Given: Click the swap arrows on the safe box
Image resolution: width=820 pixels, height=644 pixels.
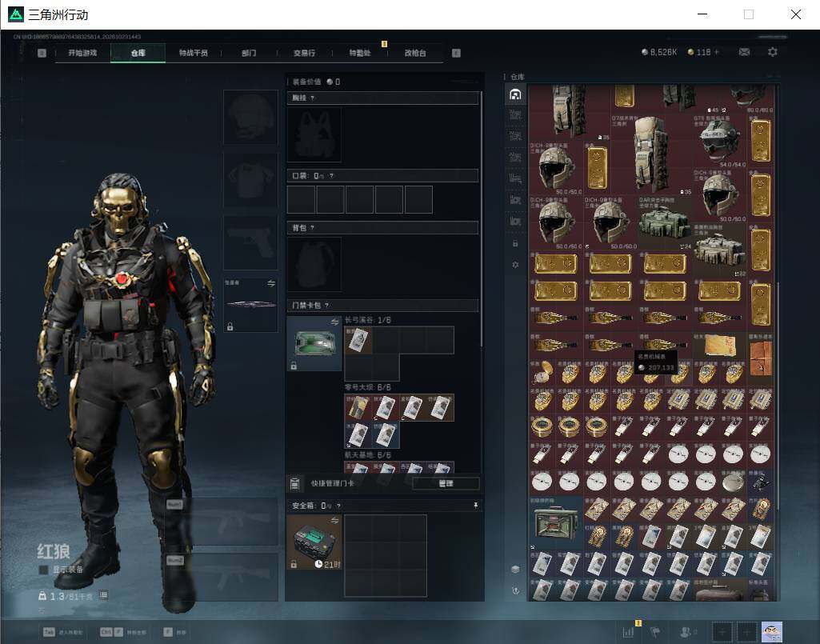Looking at the screenshot, I should (334, 520).
